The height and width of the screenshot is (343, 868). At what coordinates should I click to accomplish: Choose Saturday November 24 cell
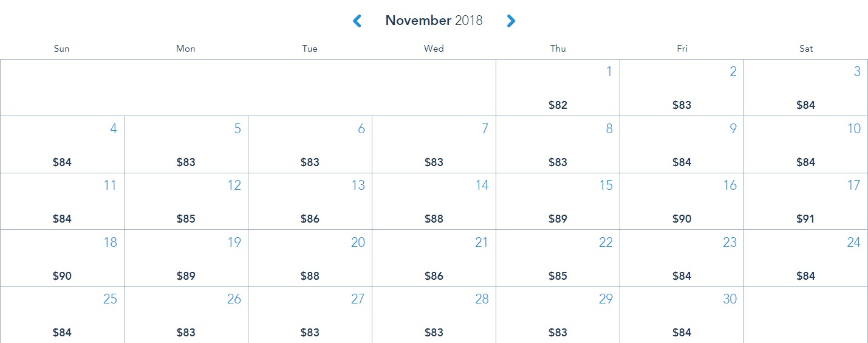806,258
